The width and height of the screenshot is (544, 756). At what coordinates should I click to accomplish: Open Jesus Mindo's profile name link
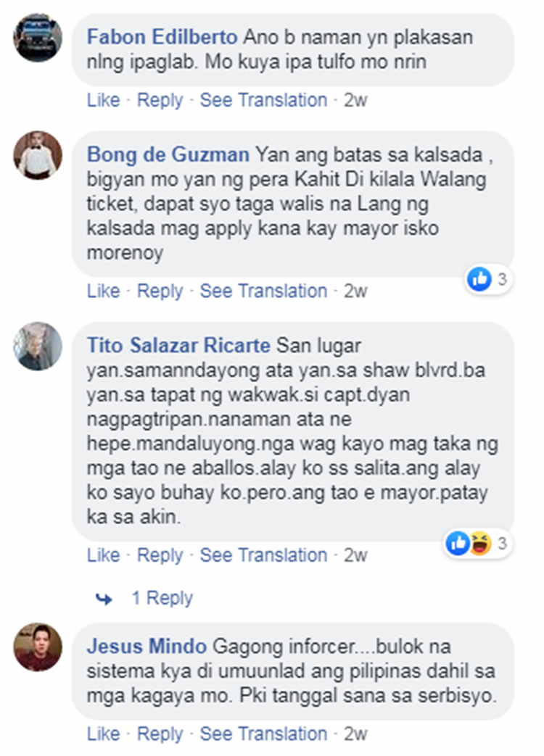point(147,647)
